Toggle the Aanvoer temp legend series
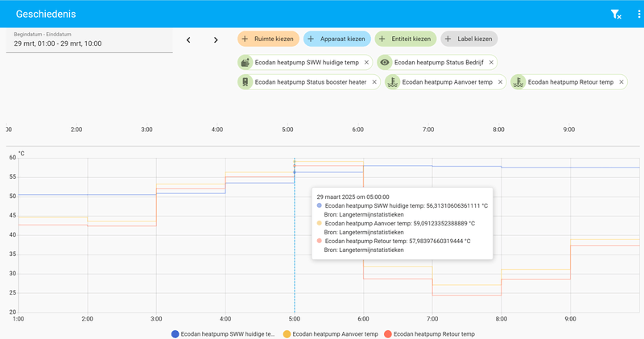The width and height of the screenshot is (644, 339). (x=329, y=333)
